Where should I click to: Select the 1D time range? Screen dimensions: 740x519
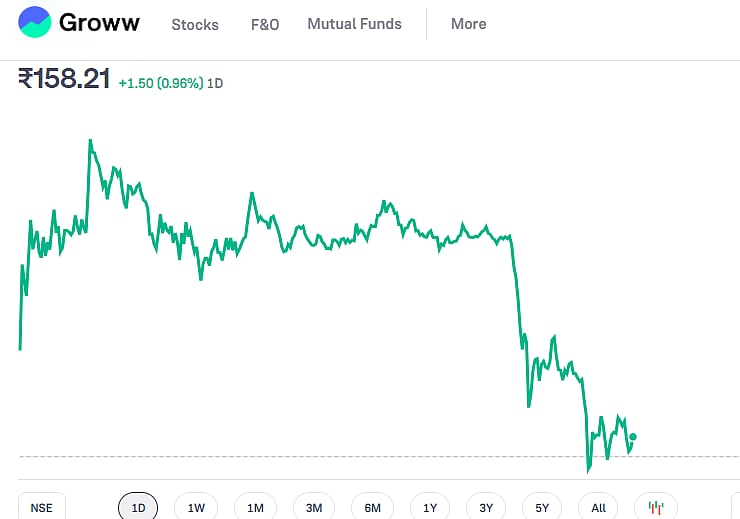click(138, 507)
